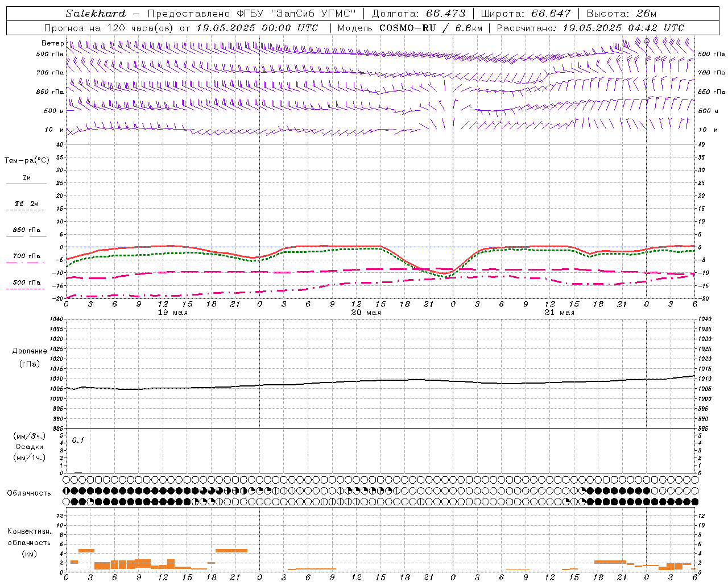Select the Давление pressure panel label

point(30,351)
